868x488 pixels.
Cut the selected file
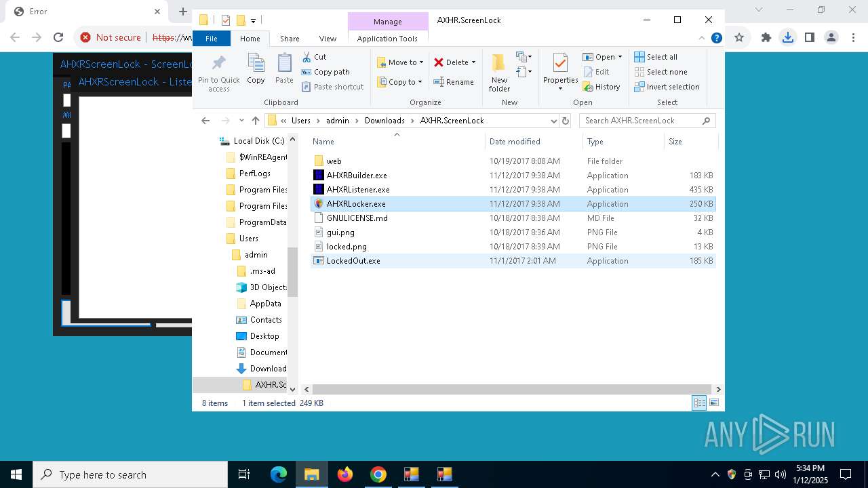(314, 57)
